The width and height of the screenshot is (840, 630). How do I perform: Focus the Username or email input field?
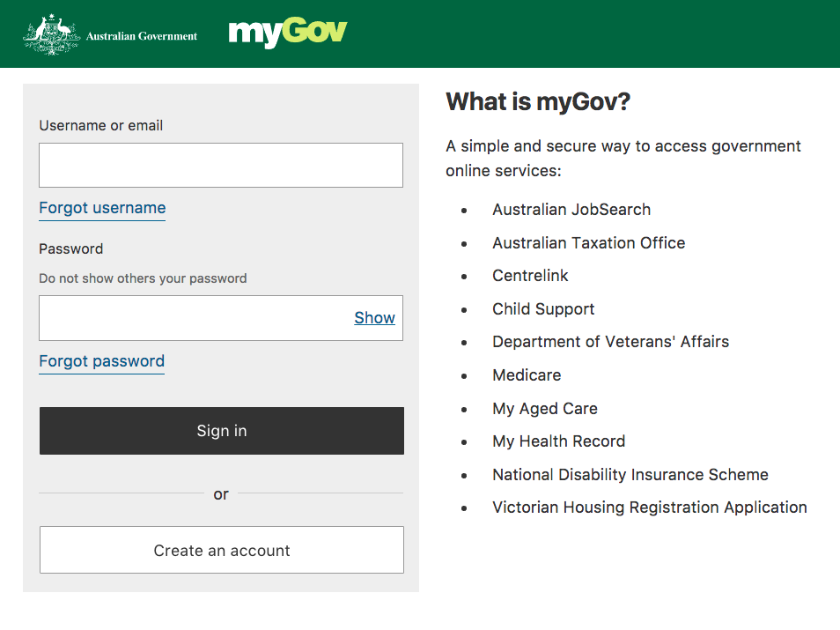pyautogui.click(x=221, y=165)
